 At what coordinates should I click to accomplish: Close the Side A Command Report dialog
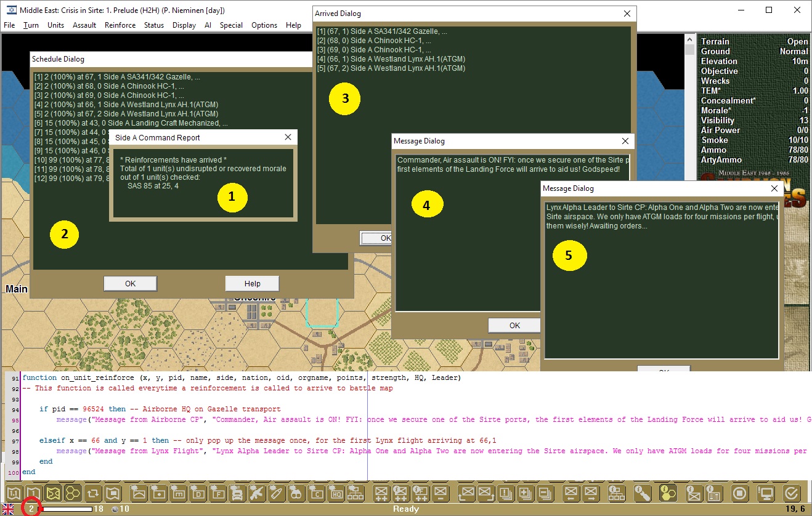[287, 138]
